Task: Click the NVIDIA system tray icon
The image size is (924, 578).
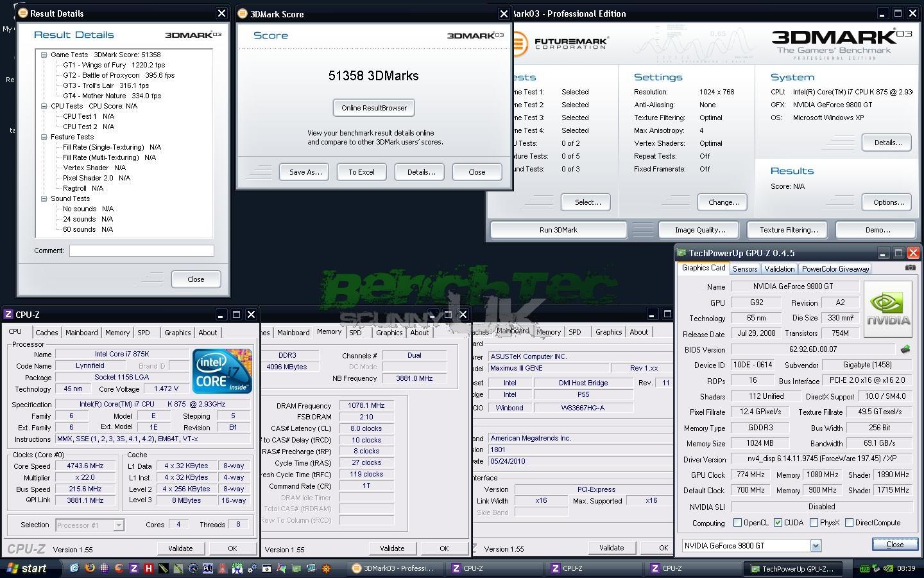Action: 887,568
